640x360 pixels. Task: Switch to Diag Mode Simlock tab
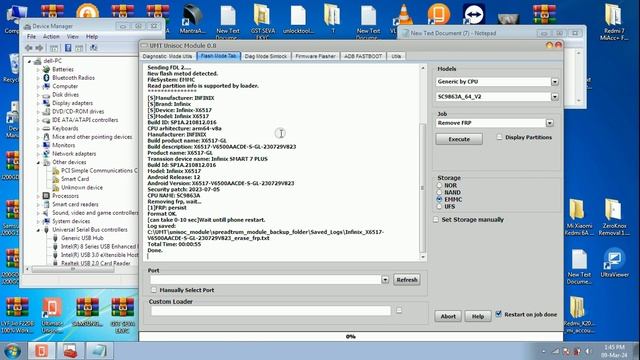click(x=266, y=56)
